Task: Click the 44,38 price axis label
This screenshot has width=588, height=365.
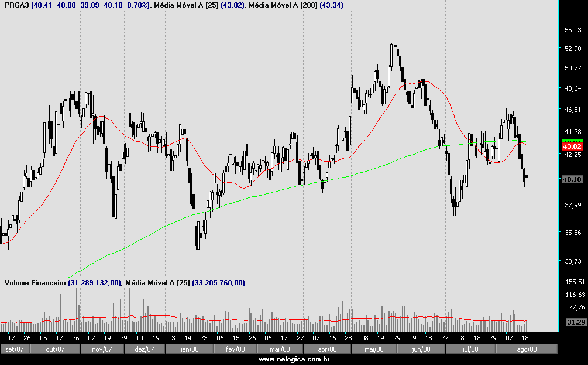Action: tap(573, 132)
